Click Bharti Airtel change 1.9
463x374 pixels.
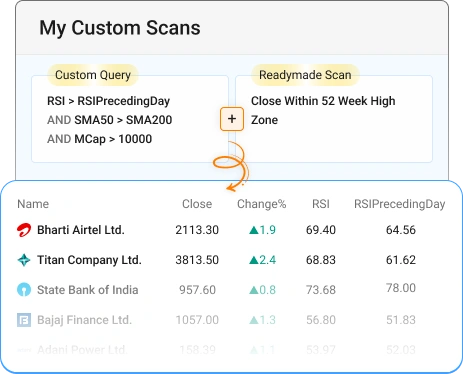pos(262,230)
